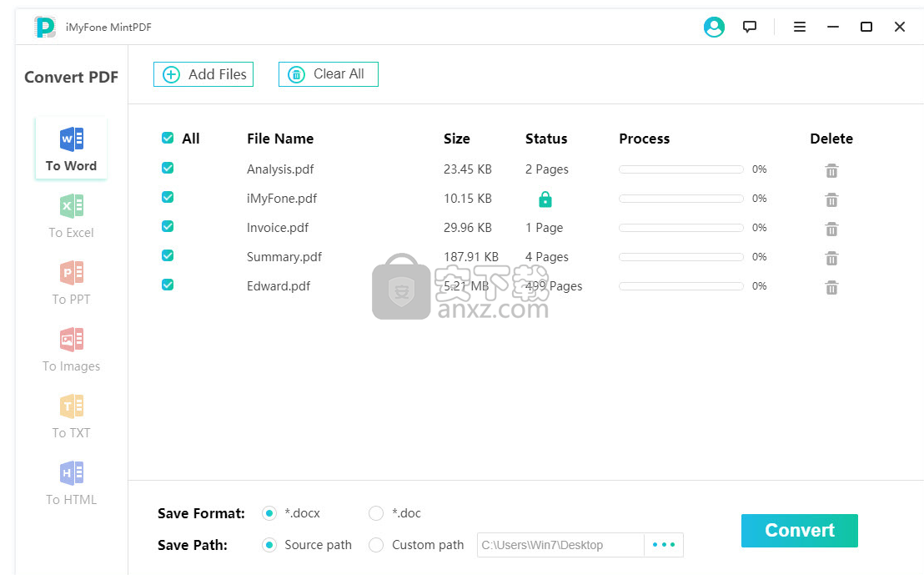Switch to the To Excel conversion mode
Screen dimensions: 924x575
[72, 216]
